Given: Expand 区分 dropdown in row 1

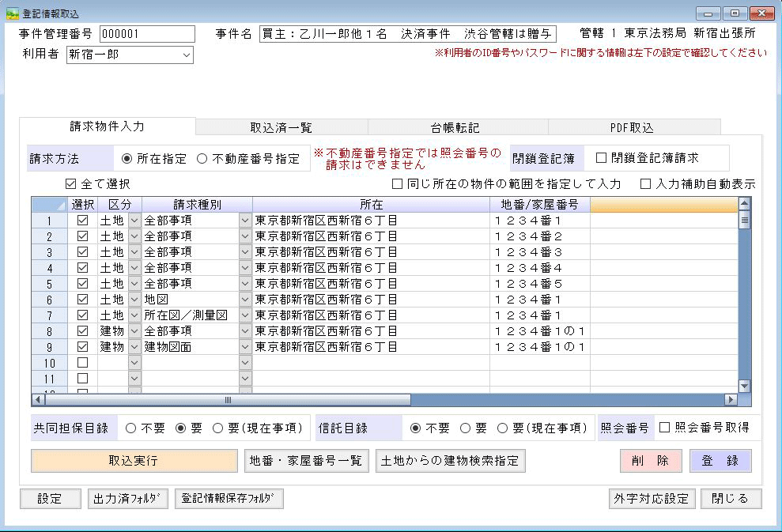Looking at the screenshot, I should click(x=134, y=221).
